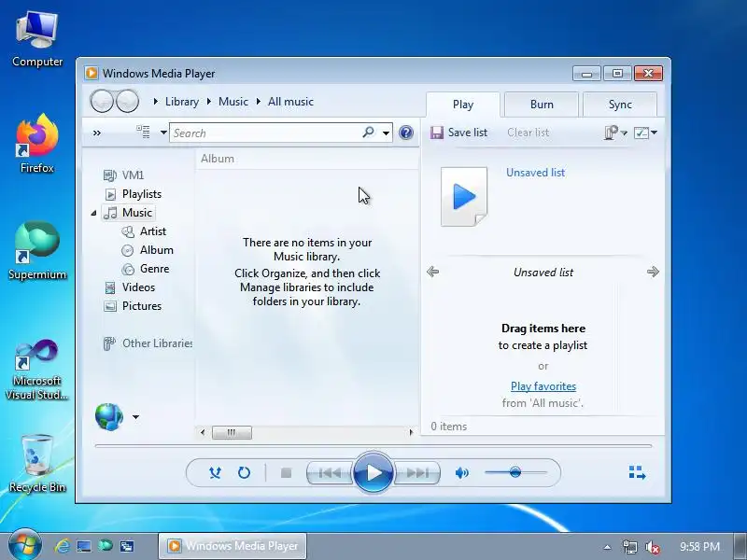This screenshot has height=560, width=747.
Task: Expand the arrow before Music breadcrumb
Action: [209, 102]
